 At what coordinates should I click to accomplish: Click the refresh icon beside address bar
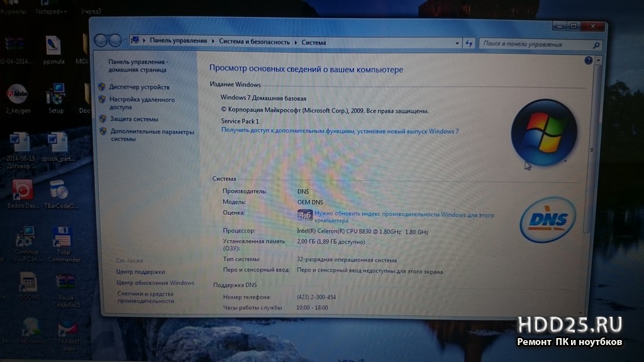pyautogui.click(x=469, y=43)
